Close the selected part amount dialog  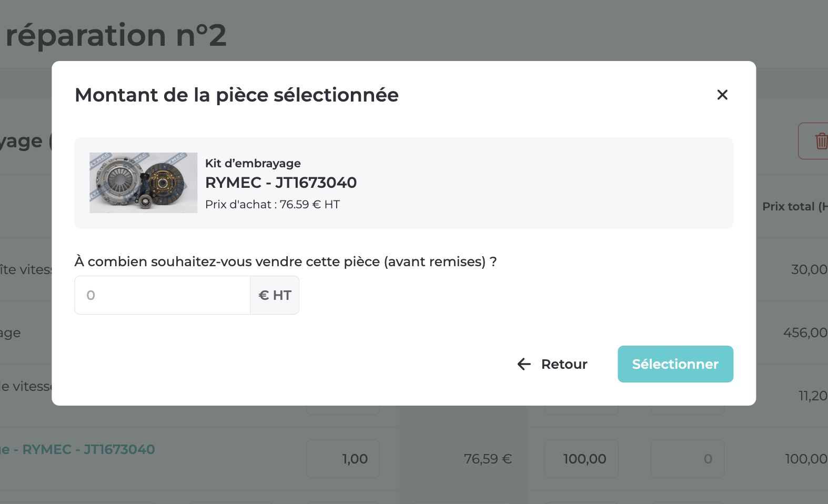point(722,95)
